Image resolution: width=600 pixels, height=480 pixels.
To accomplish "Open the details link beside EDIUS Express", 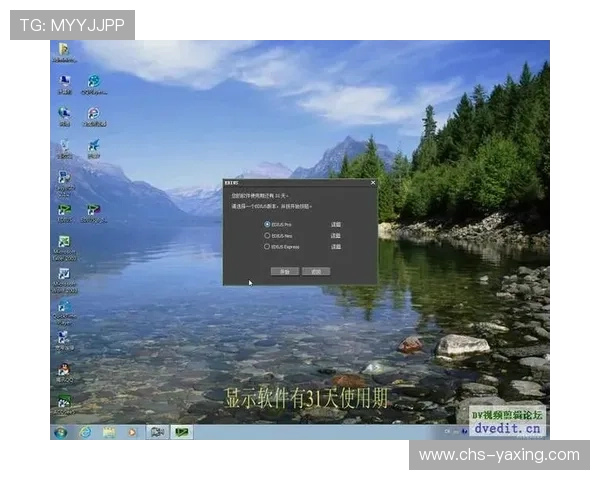I will click(x=336, y=246).
